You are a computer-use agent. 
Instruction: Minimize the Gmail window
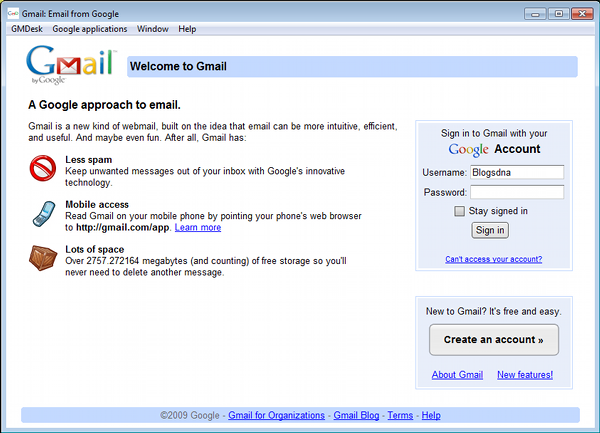pos(535,14)
